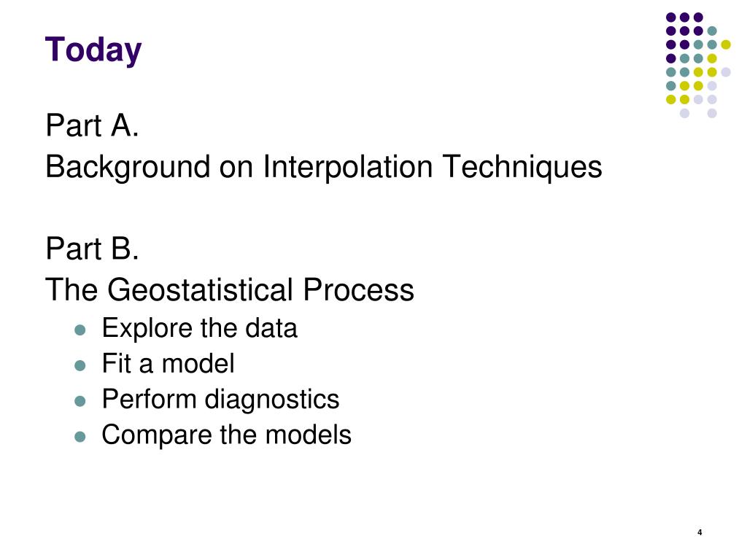
Task: Click the teal bullet beside 'Fit a model'
Action: [80, 366]
